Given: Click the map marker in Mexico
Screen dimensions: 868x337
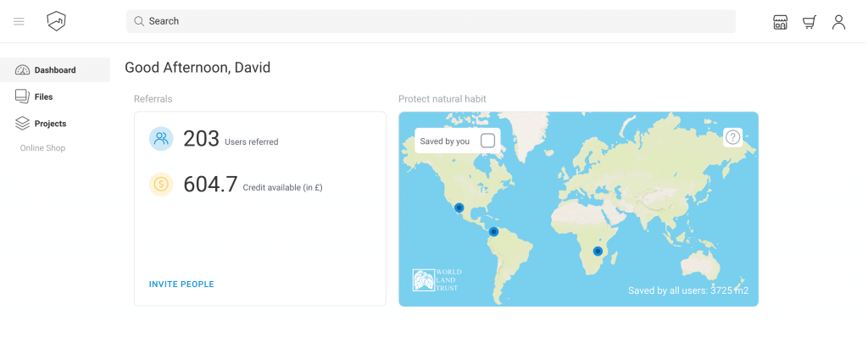Looking at the screenshot, I should [459, 208].
